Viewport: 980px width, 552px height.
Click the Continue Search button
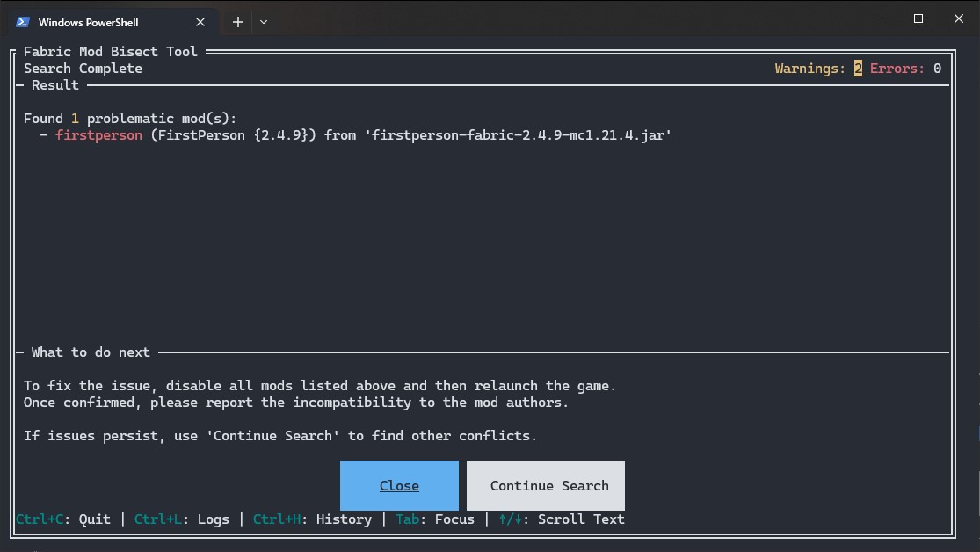point(546,485)
